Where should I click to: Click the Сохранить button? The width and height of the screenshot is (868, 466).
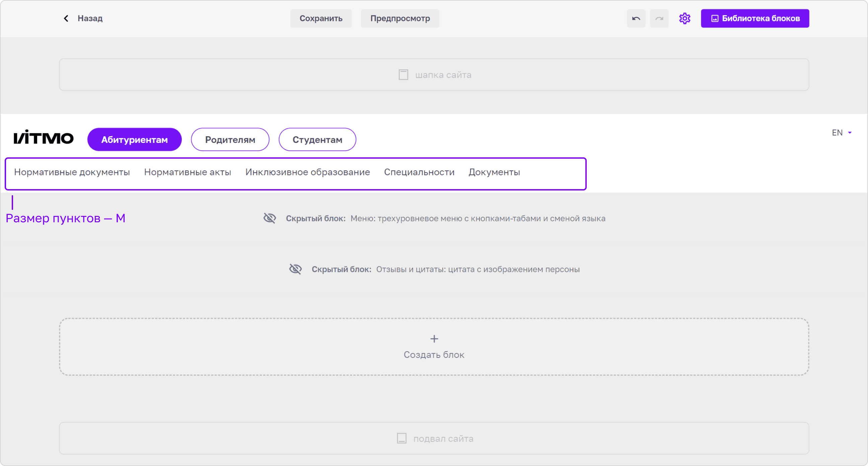click(x=321, y=18)
